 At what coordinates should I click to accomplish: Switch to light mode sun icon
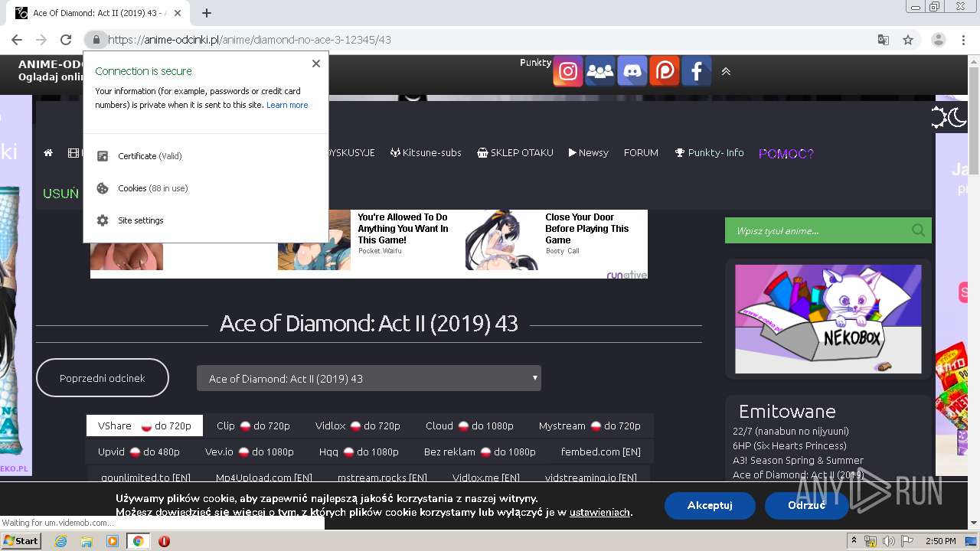click(x=939, y=117)
